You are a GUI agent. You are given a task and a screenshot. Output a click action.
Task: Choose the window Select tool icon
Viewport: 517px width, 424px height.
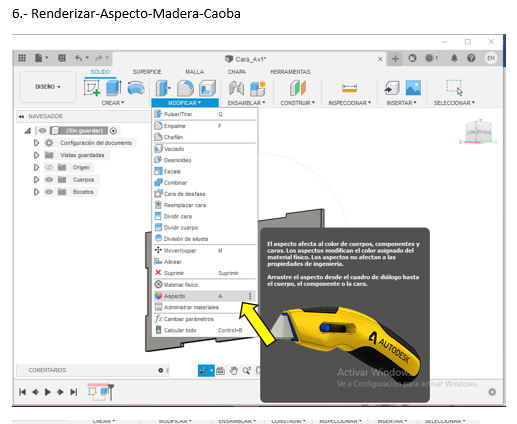(x=454, y=87)
